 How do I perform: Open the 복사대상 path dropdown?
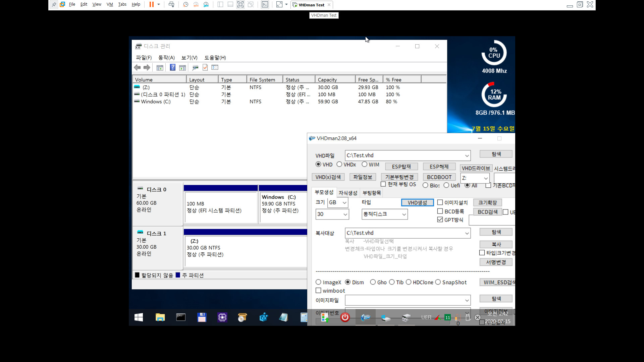(x=467, y=233)
